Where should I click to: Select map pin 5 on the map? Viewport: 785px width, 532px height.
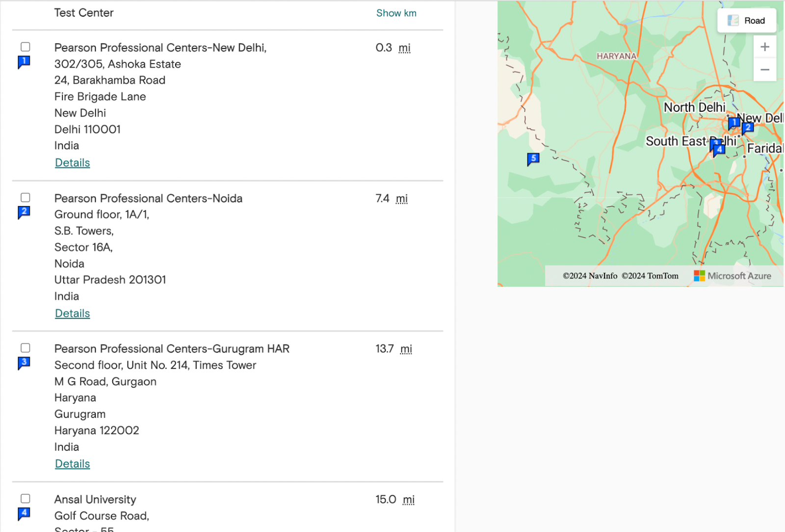(533, 159)
